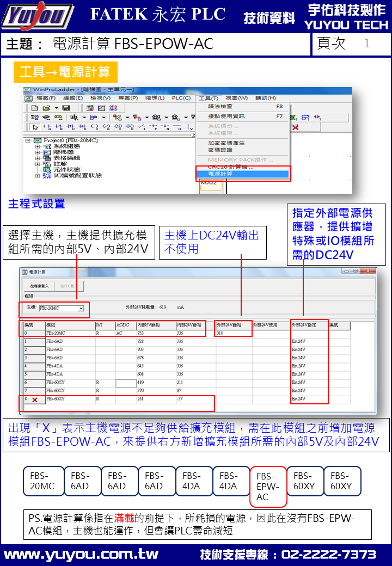This screenshot has height=566, width=392.
Task: Click the 從專案載入 button
Action: coord(39,286)
